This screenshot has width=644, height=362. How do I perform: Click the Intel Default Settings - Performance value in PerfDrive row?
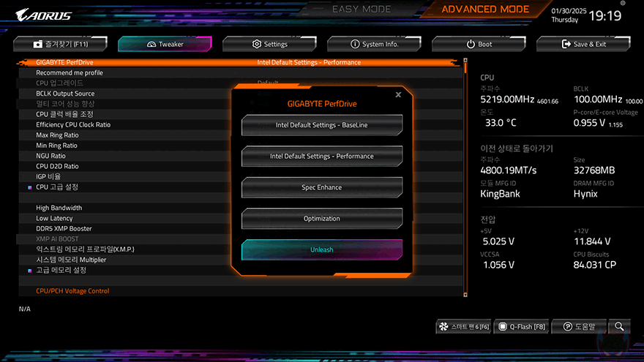(309, 62)
